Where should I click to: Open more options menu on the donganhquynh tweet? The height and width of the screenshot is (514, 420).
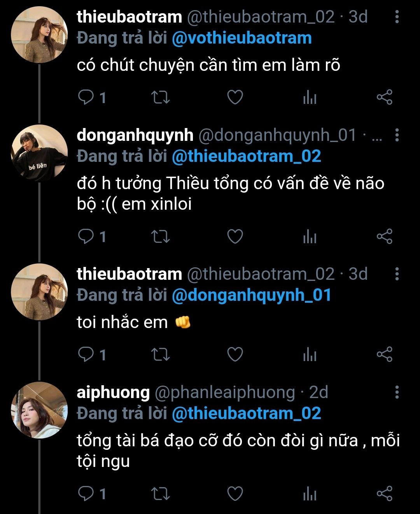(397, 135)
